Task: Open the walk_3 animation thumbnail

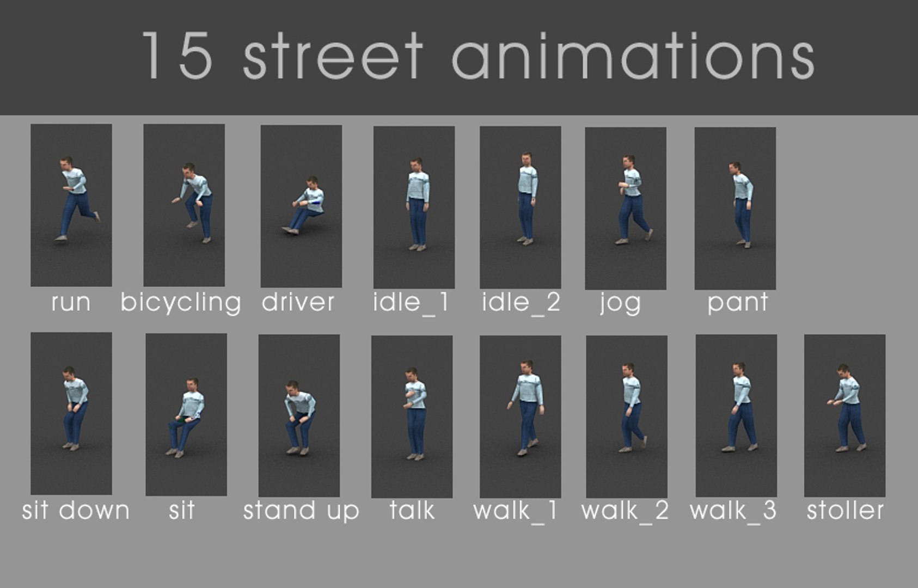Action: click(x=736, y=416)
